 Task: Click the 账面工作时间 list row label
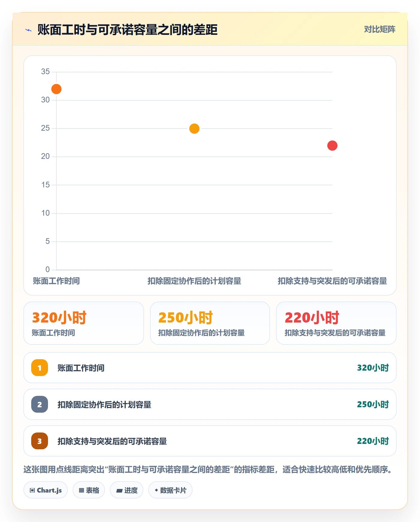81,368
